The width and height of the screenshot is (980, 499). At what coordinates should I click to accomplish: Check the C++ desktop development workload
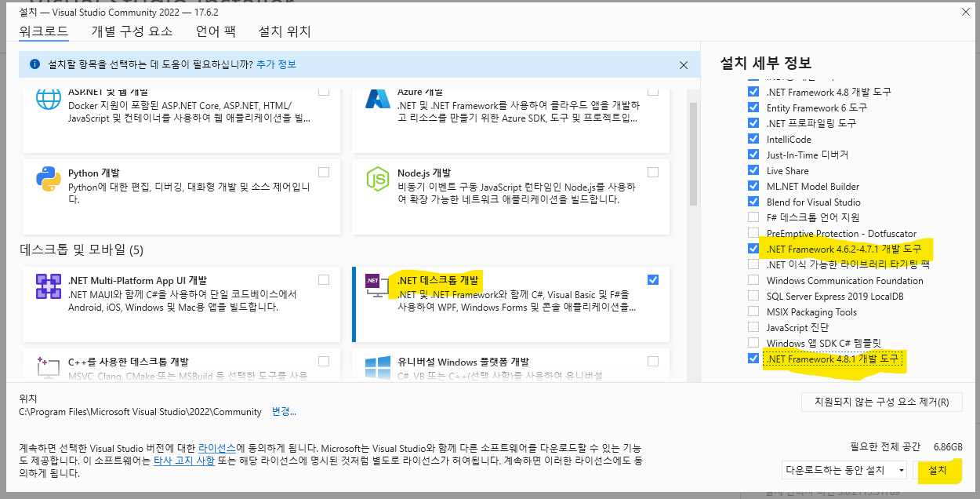pyautogui.click(x=324, y=361)
